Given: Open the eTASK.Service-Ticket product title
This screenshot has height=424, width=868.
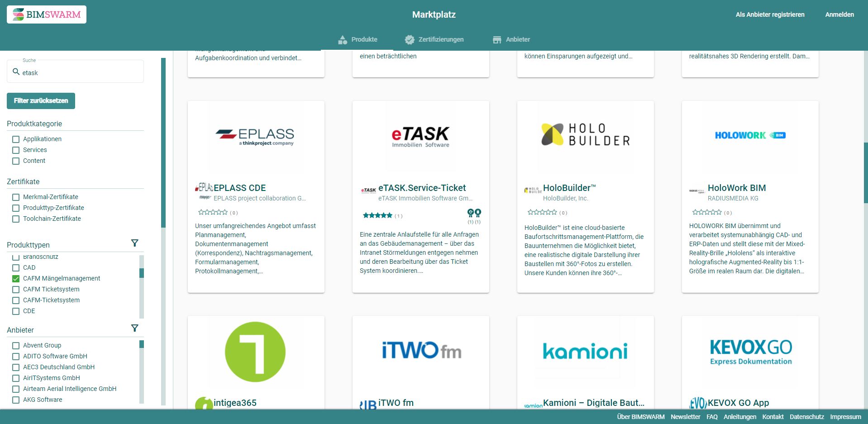Looking at the screenshot, I should tap(422, 188).
